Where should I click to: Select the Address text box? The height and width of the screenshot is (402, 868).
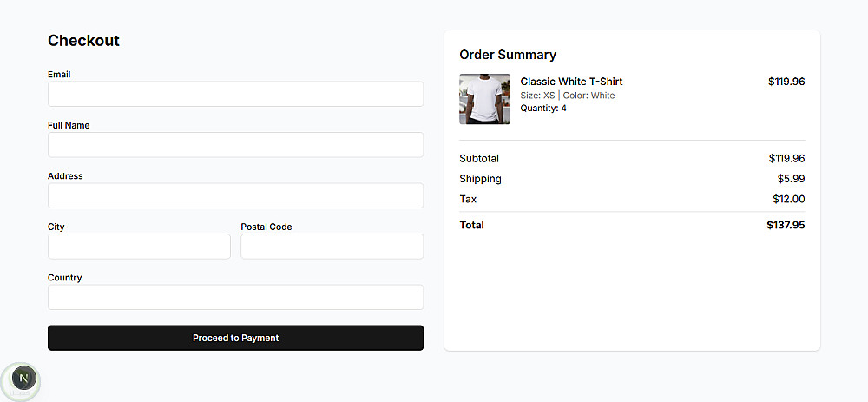click(x=235, y=195)
